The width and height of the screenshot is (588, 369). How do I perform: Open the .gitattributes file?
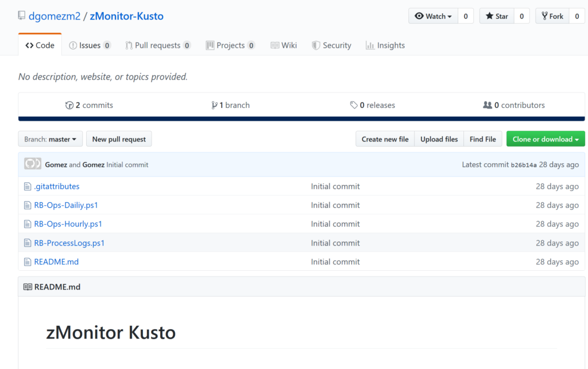click(x=57, y=187)
